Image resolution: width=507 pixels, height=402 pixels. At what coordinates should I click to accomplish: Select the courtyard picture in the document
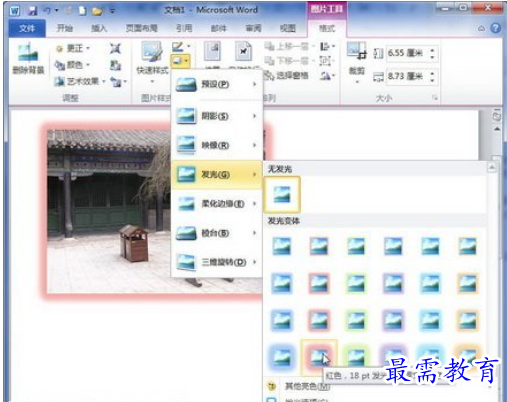point(108,211)
